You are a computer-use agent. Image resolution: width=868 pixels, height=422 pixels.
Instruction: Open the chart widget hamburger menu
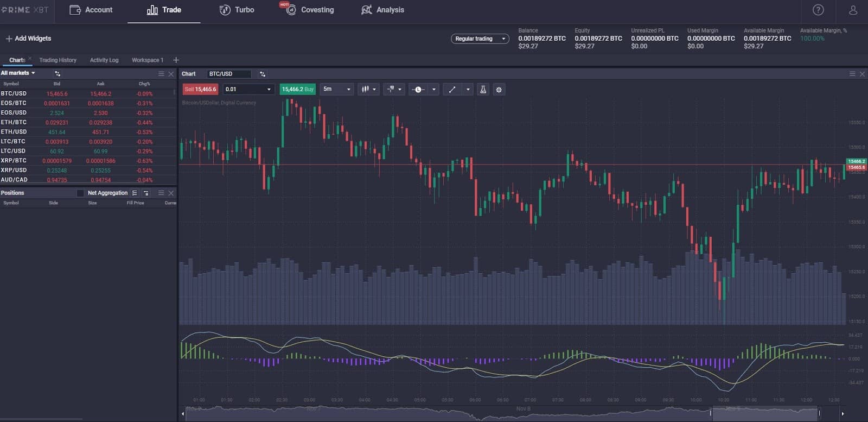pyautogui.click(x=852, y=74)
